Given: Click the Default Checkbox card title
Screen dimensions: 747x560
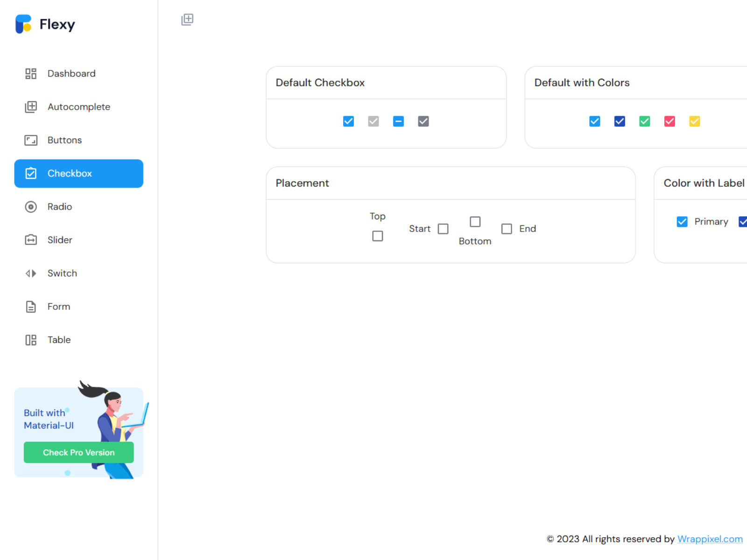Looking at the screenshot, I should pos(320,83).
